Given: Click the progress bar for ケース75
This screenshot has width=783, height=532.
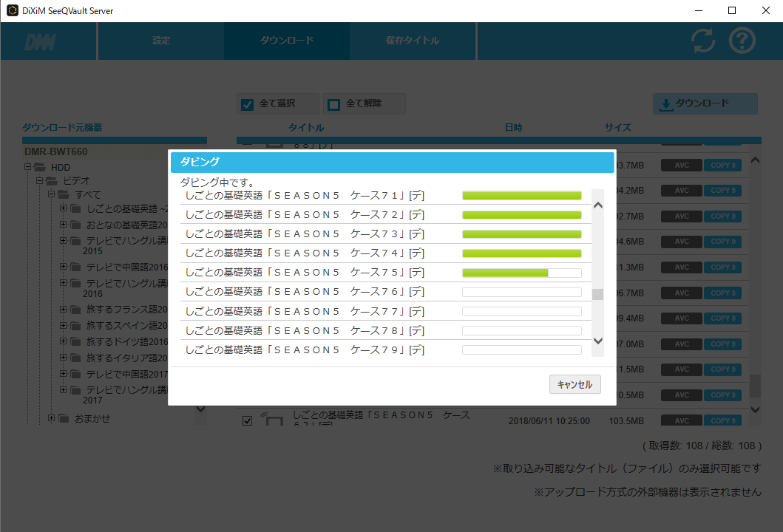Looking at the screenshot, I should [521, 273].
